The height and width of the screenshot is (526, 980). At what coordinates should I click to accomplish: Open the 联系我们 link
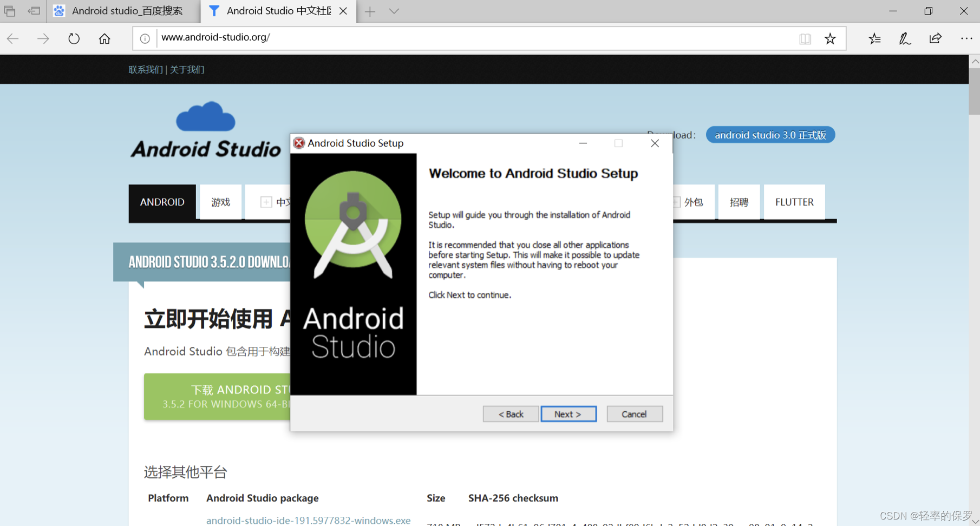[x=146, y=69]
